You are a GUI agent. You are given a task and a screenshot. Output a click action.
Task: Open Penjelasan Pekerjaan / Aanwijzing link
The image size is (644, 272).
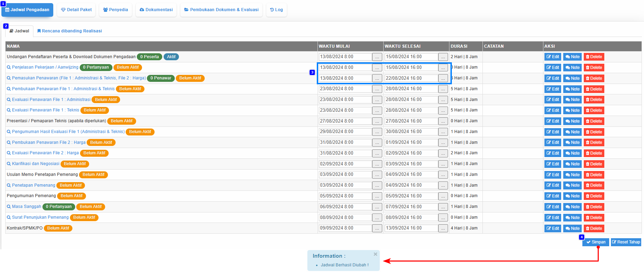pyautogui.click(x=45, y=67)
